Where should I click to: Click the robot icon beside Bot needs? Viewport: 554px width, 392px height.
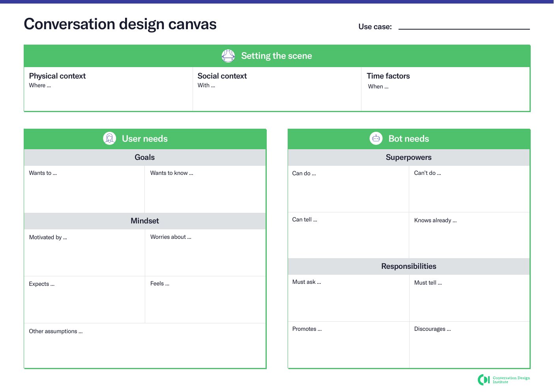point(376,138)
